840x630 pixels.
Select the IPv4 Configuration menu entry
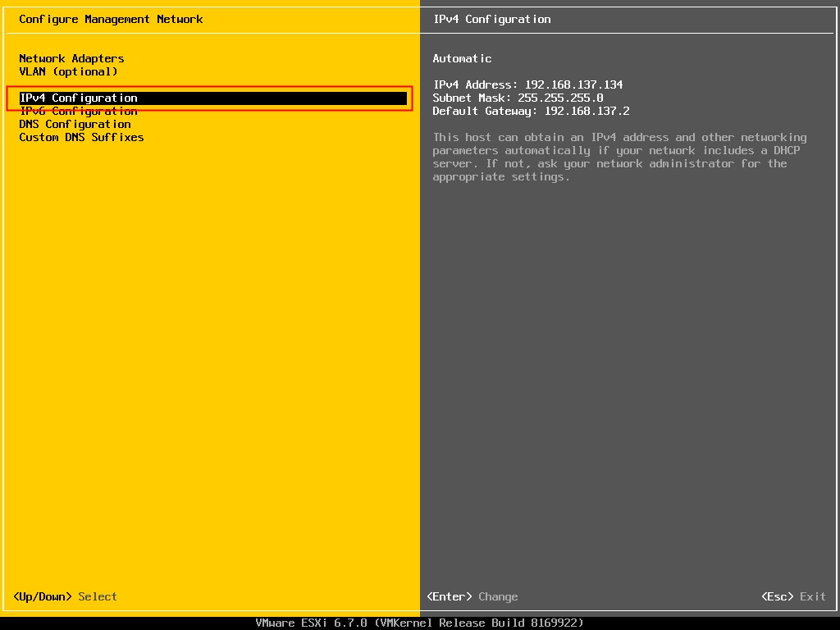point(78,98)
